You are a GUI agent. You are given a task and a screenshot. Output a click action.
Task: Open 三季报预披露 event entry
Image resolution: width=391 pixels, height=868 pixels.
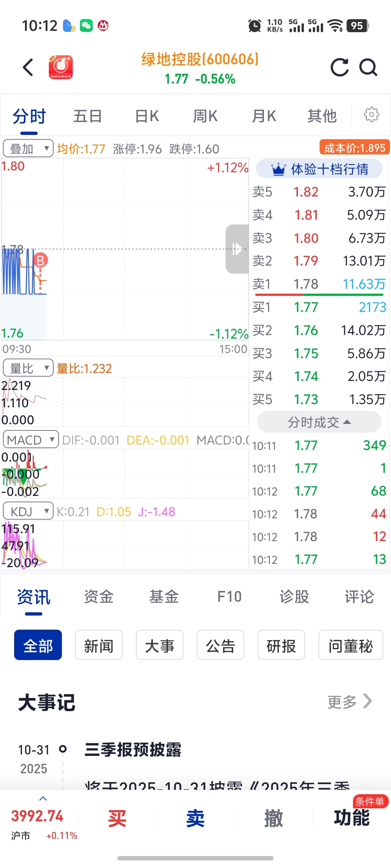pyautogui.click(x=133, y=750)
